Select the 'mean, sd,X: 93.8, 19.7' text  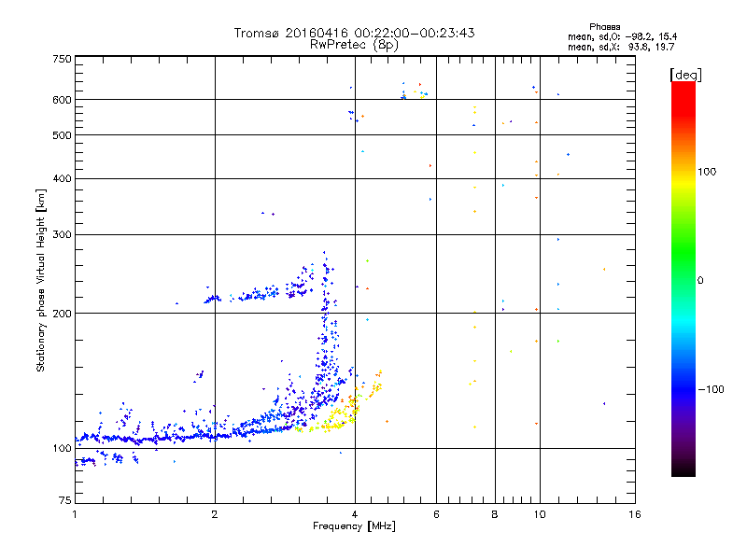621,47
